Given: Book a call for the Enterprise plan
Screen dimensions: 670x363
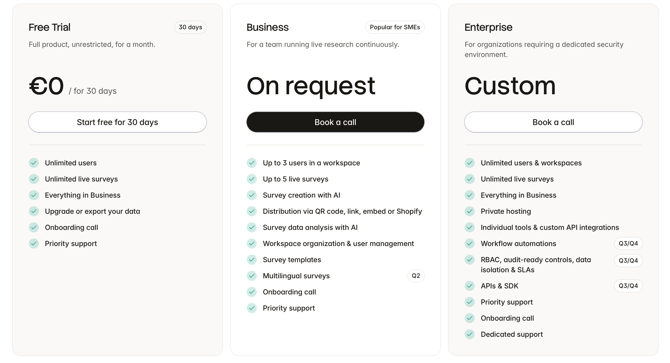Looking at the screenshot, I should tap(553, 122).
